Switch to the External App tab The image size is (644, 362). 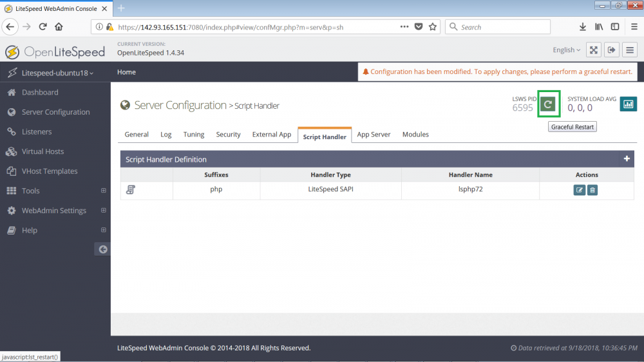pyautogui.click(x=272, y=135)
